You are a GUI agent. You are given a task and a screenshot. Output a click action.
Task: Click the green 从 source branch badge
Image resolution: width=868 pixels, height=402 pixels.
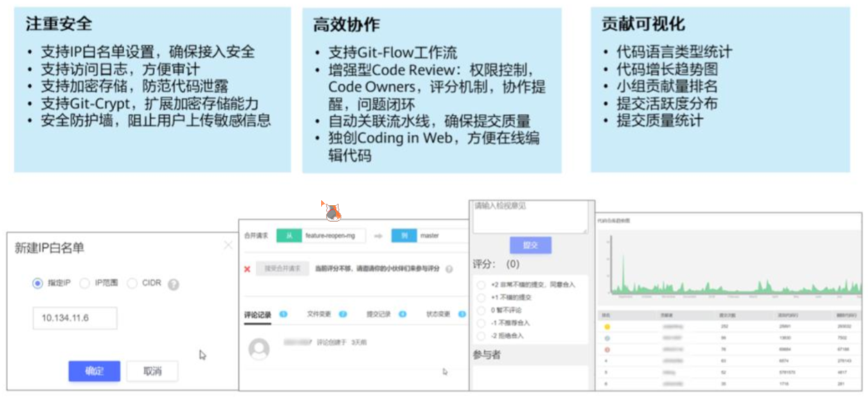click(x=289, y=235)
